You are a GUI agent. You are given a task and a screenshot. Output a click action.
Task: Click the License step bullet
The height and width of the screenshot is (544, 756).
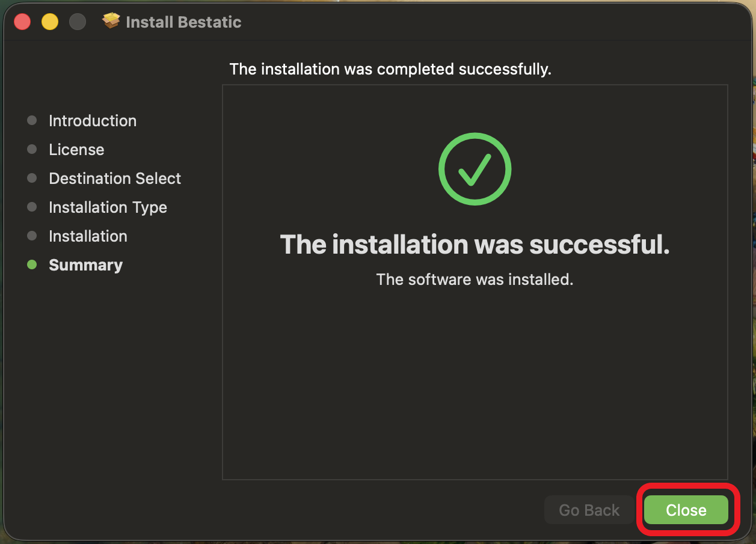[32, 149]
